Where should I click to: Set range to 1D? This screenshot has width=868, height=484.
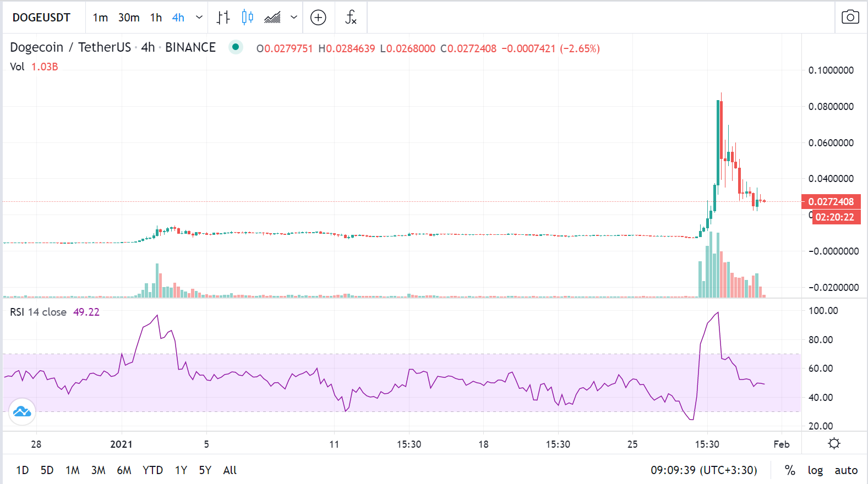[x=23, y=470]
